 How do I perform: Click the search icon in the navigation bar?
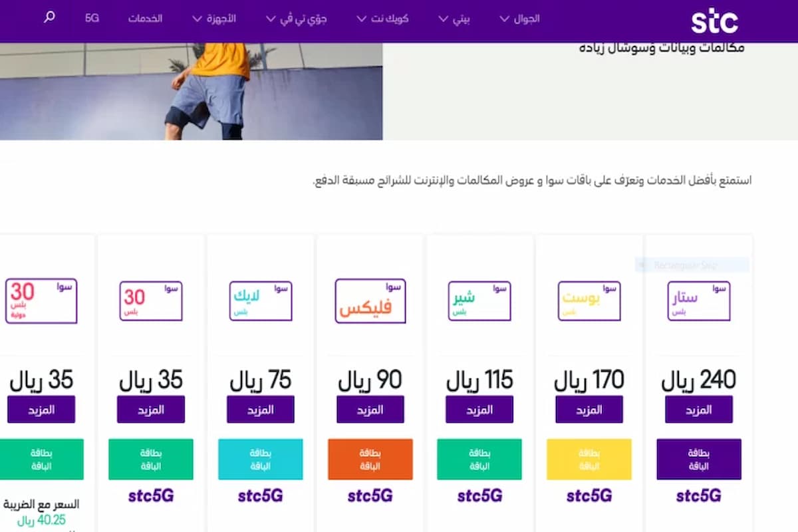(50, 18)
